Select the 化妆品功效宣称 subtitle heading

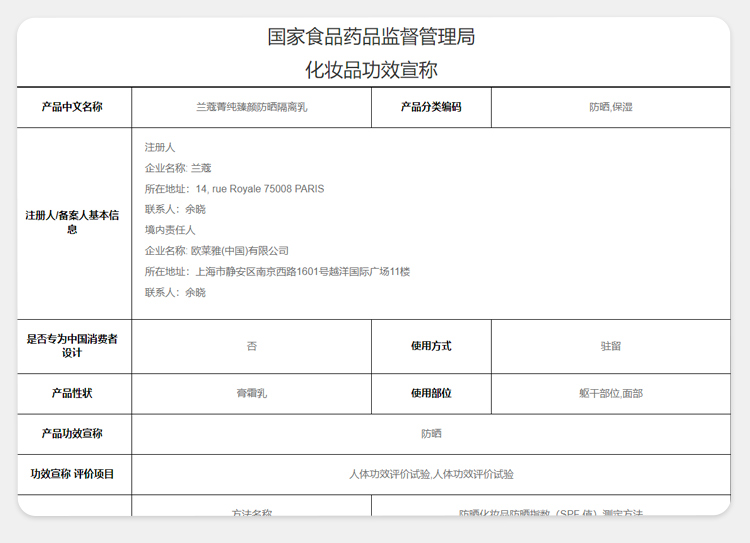tap(371, 70)
